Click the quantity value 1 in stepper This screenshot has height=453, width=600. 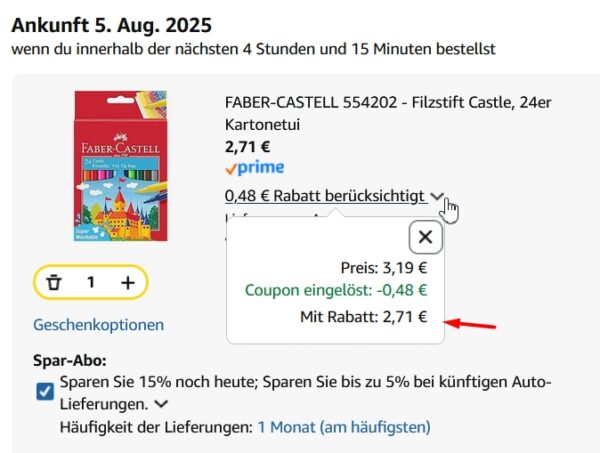tap(90, 283)
